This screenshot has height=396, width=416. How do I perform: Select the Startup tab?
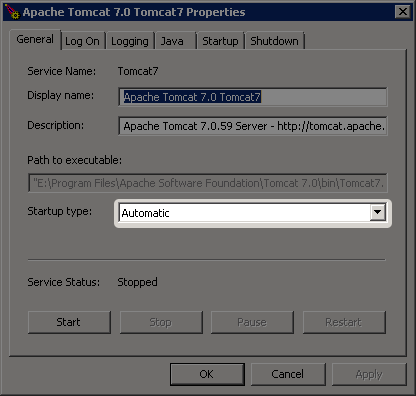220,41
